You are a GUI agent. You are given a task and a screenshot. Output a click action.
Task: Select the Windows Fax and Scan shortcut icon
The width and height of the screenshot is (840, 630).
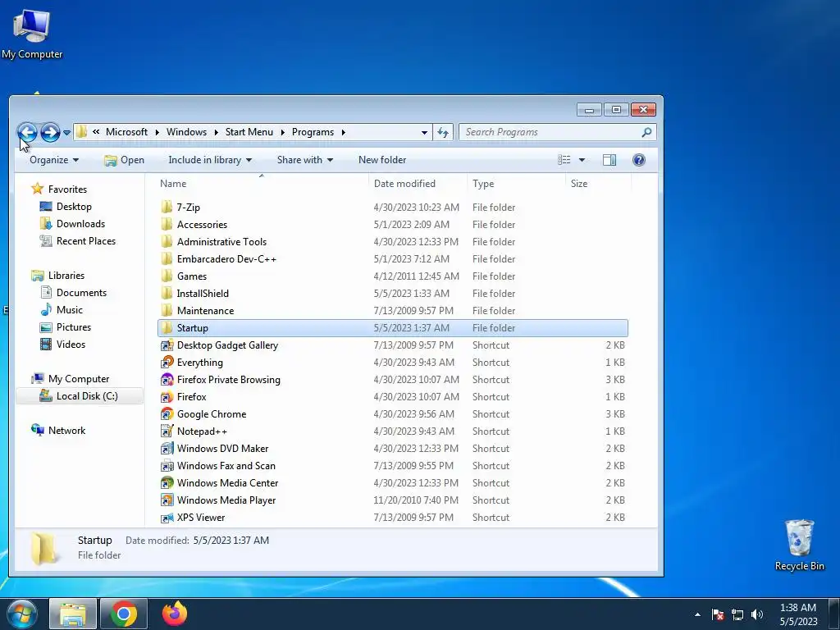pos(167,466)
